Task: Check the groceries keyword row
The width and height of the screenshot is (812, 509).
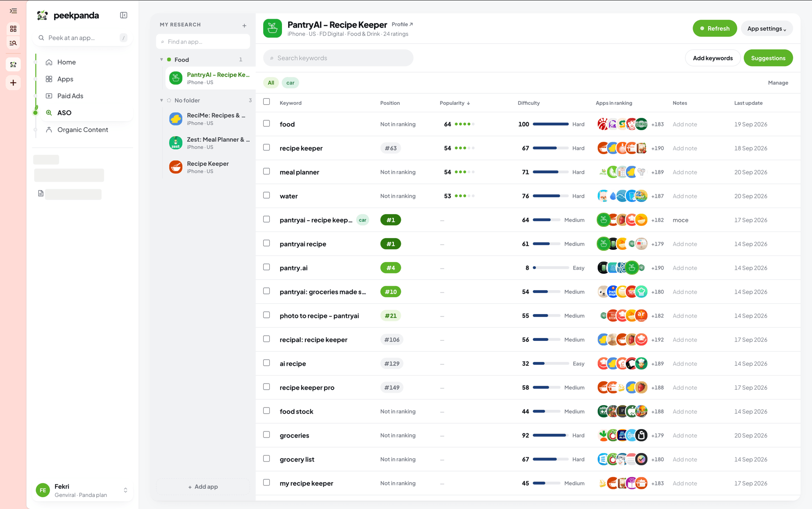Action: (x=266, y=435)
